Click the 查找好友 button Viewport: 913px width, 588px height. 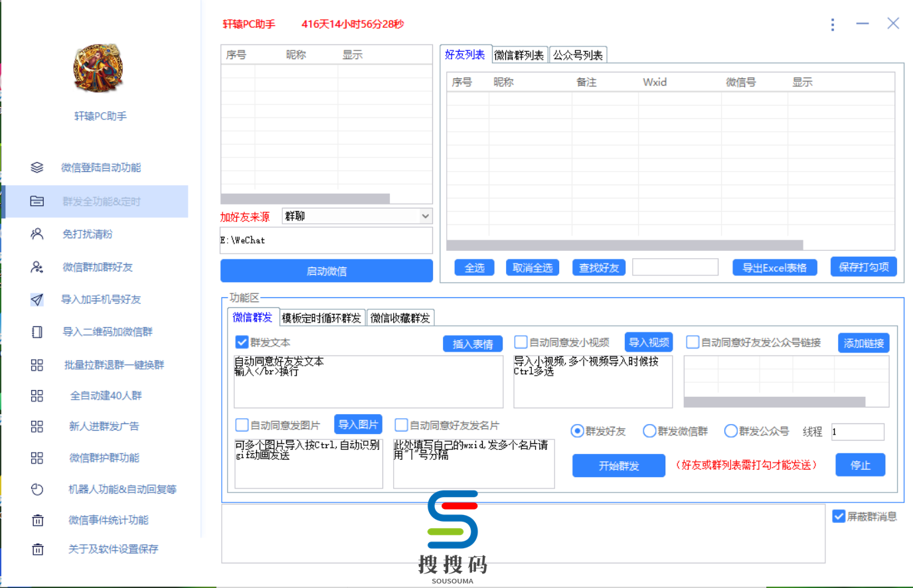599,267
